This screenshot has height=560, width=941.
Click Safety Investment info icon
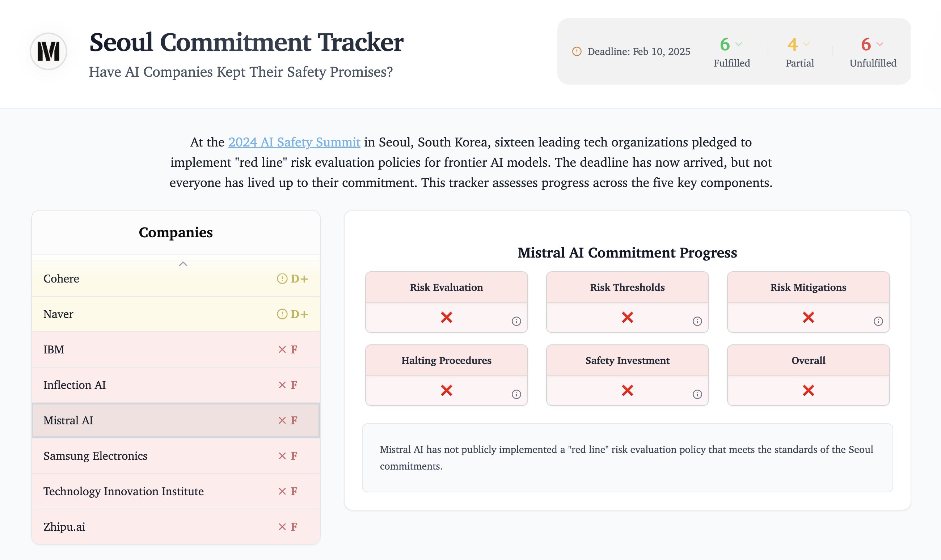coord(697,394)
